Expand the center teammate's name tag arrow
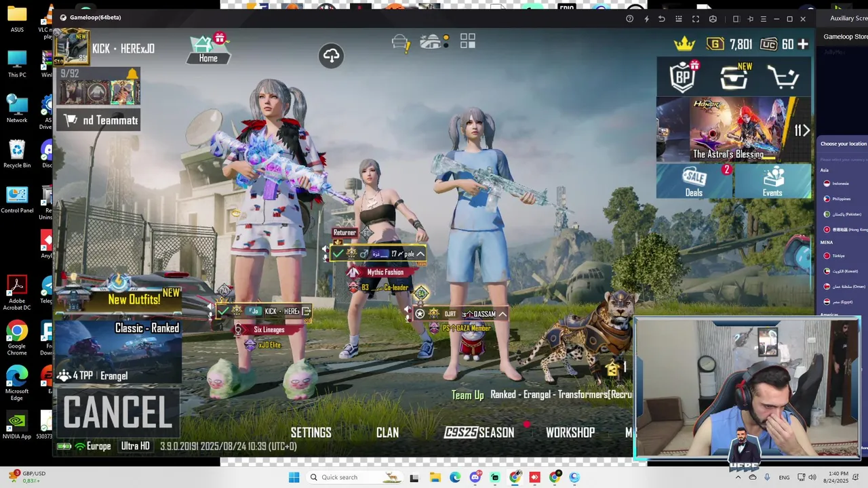Image resolution: width=868 pixels, height=488 pixels. click(x=420, y=254)
